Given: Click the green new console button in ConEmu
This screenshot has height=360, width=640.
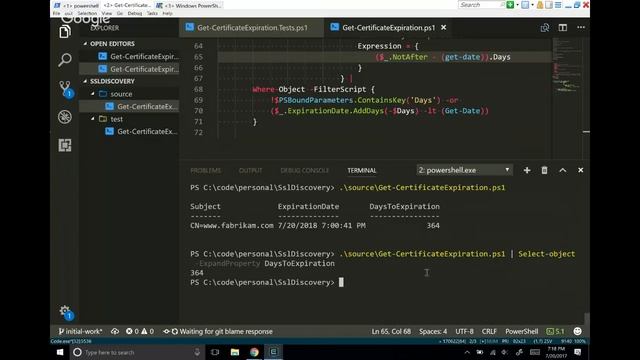Looking at the screenshot, I should pos(510,5).
